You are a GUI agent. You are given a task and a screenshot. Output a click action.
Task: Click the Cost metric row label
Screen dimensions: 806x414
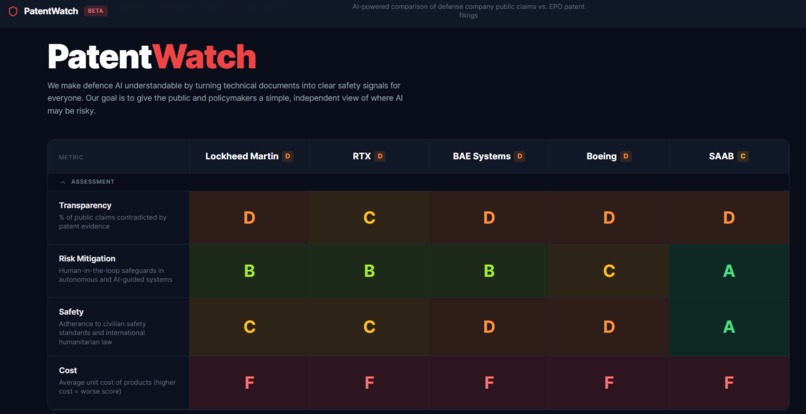tap(68, 370)
